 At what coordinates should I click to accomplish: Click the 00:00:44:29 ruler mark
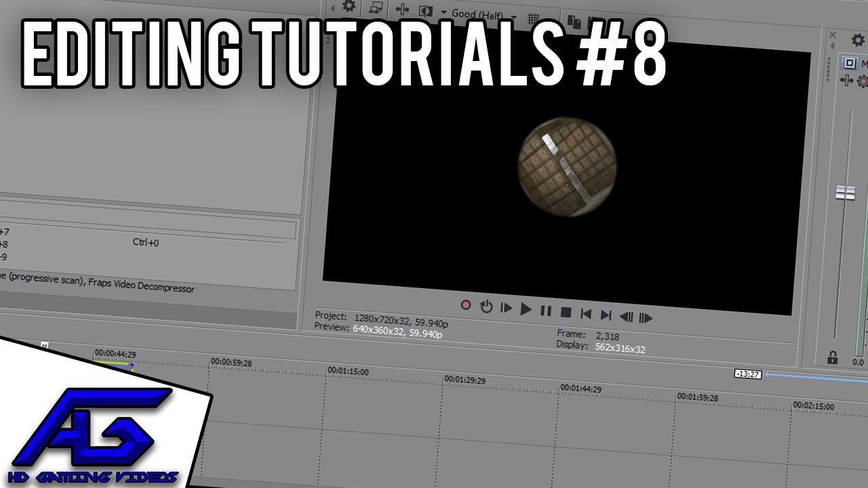point(115,354)
